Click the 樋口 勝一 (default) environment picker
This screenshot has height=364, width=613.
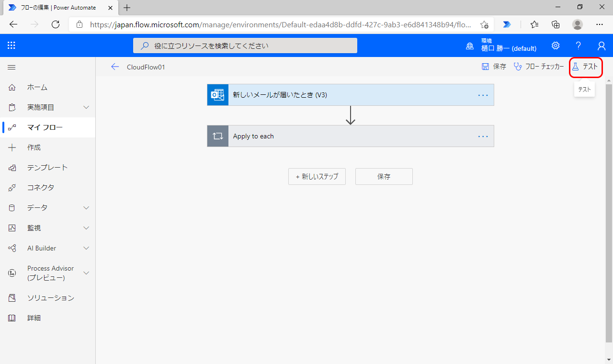coord(501,45)
